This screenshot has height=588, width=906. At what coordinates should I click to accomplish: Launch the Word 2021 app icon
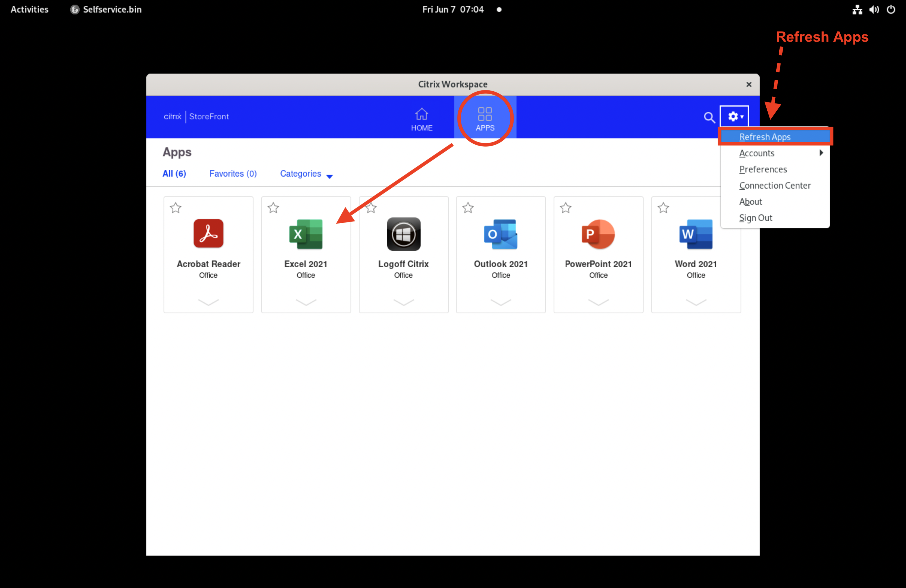click(695, 234)
